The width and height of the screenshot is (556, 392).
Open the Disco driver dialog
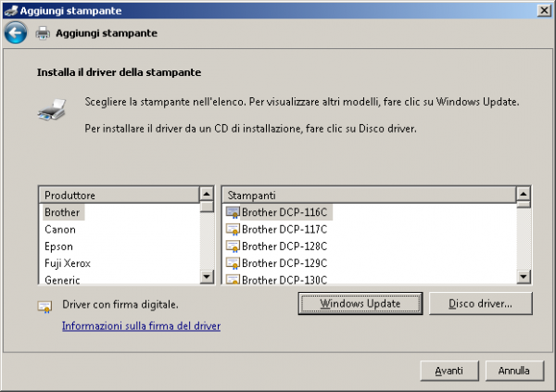click(x=478, y=303)
